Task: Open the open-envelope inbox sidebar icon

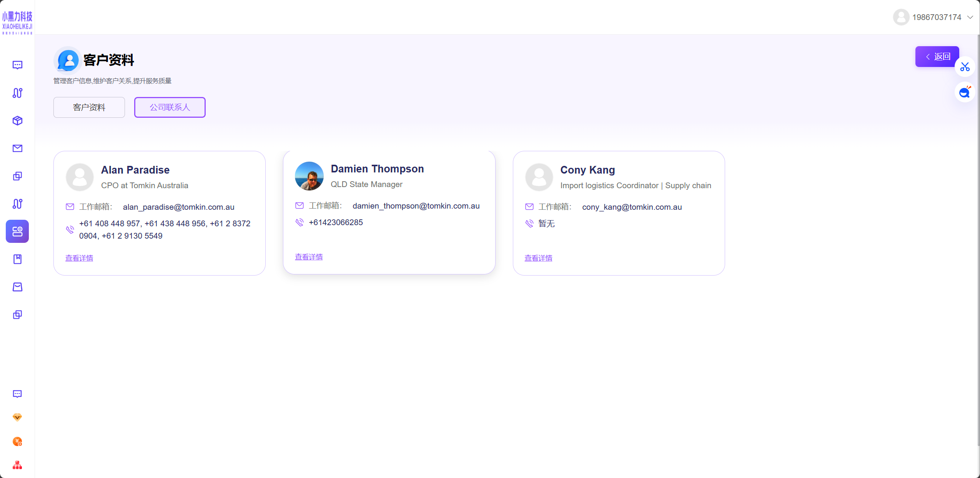Action: (x=17, y=287)
